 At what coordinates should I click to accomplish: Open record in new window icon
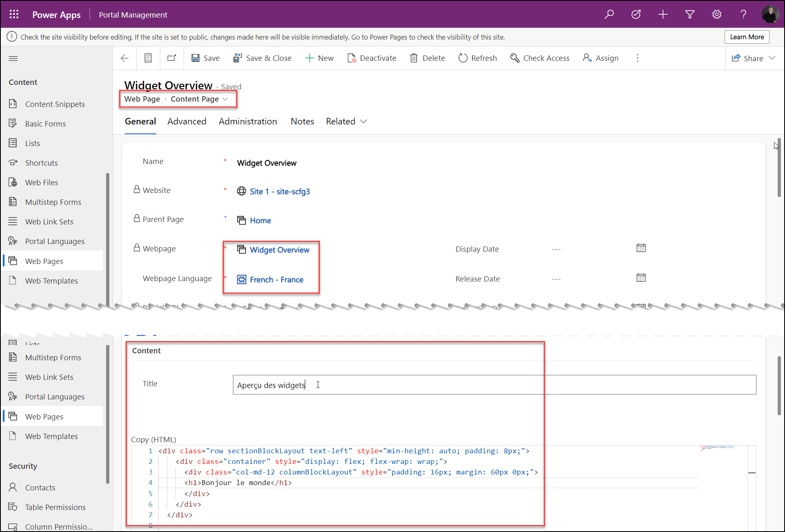pyautogui.click(x=171, y=58)
